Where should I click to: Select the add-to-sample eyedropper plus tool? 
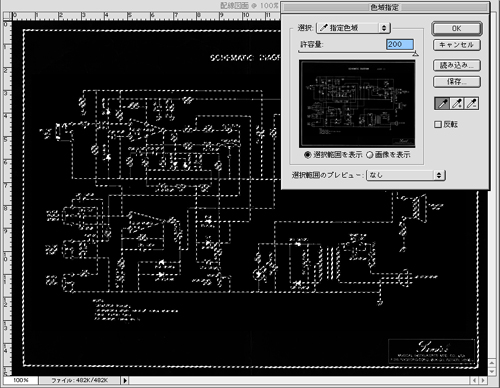click(457, 104)
